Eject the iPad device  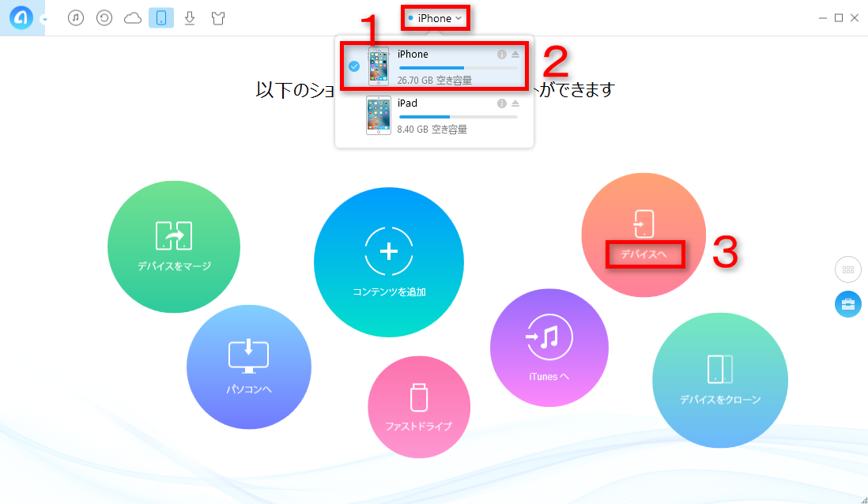(x=515, y=103)
